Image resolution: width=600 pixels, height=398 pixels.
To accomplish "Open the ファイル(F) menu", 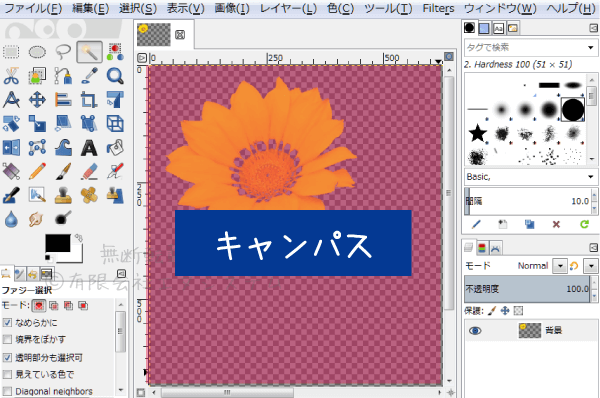I will point(33,8).
